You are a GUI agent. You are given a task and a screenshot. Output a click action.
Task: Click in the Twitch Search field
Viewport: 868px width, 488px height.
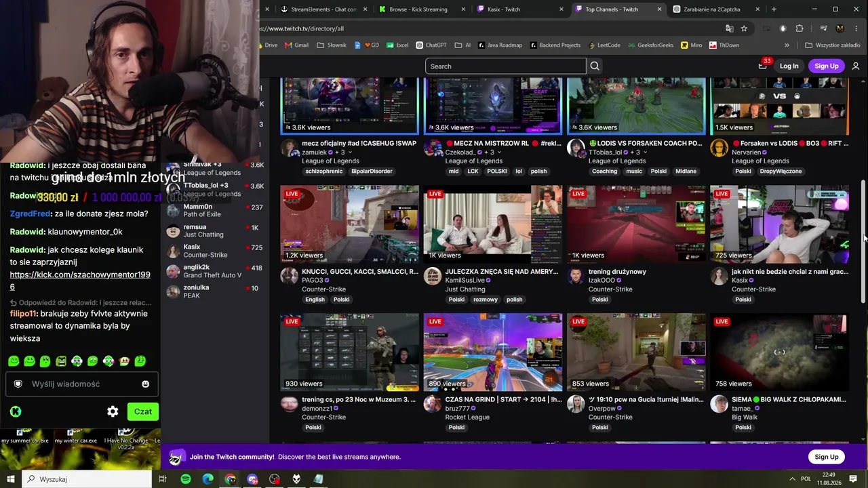coord(505,66)
